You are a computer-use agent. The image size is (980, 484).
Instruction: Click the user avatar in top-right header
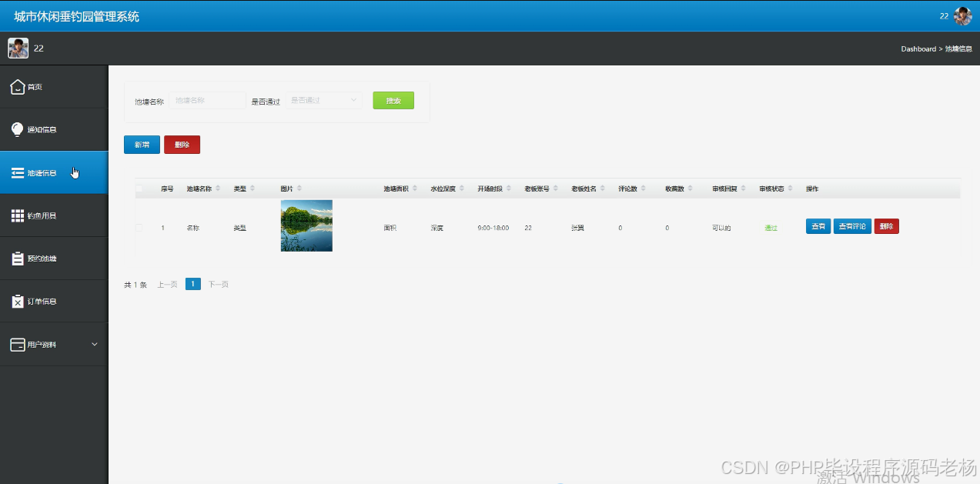pos(962,16)
